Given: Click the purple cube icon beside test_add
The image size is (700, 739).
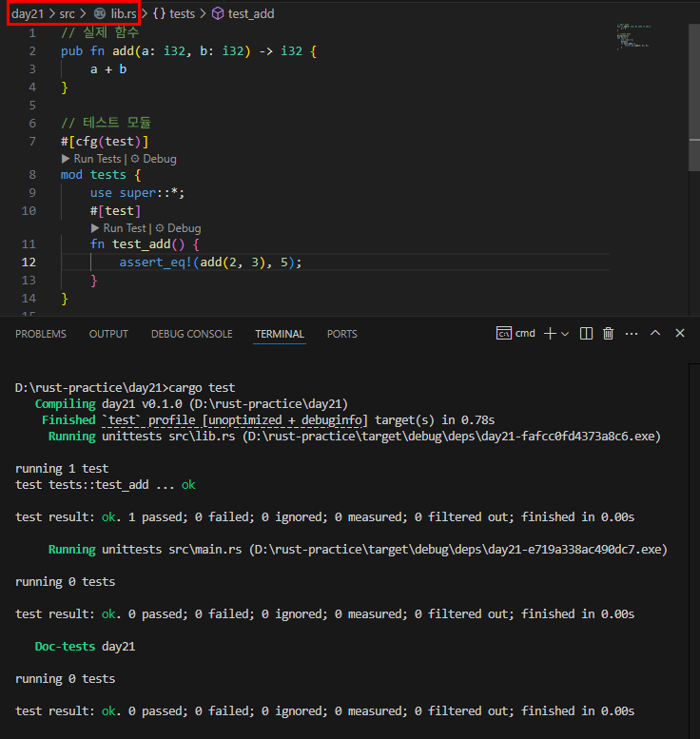Looking at the screenshot, I should click(x=217, y=13).
